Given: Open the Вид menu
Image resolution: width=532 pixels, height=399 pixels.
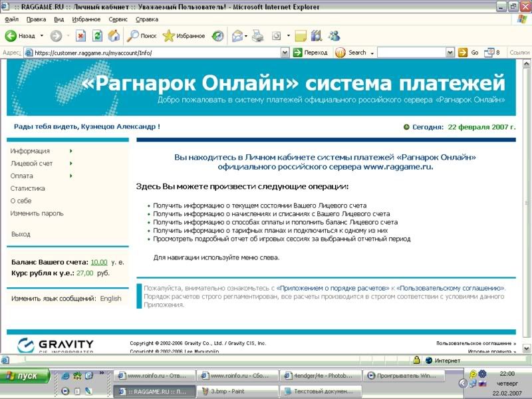Looking at the screenshot, I should (x=59, y=19).
